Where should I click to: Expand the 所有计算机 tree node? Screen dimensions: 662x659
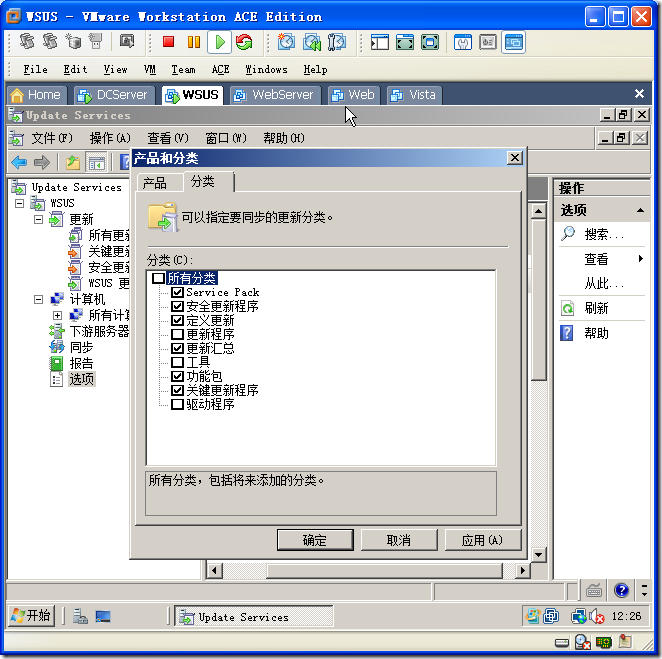click(57, 315)
